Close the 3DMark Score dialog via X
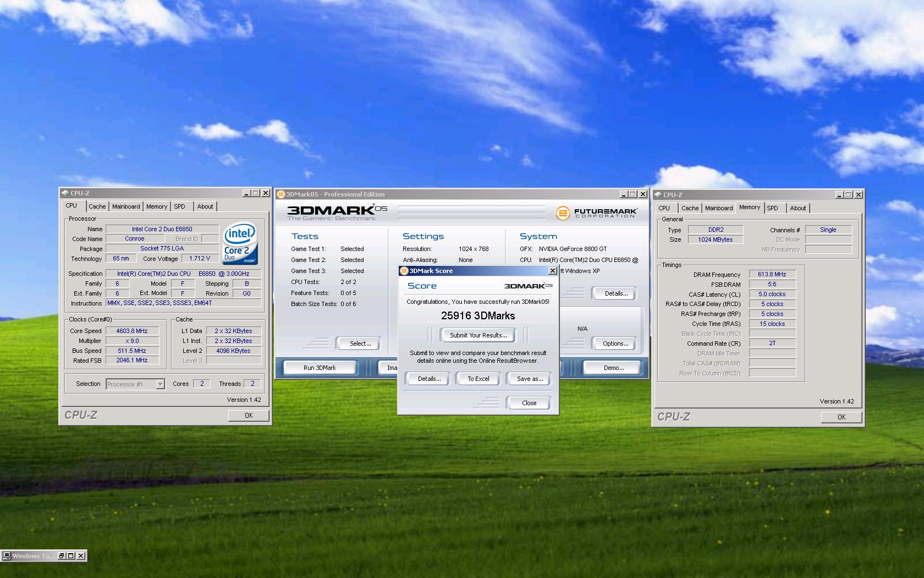This screenshot has height=578, width=924. pyautogui.click(x=553, y=271)
